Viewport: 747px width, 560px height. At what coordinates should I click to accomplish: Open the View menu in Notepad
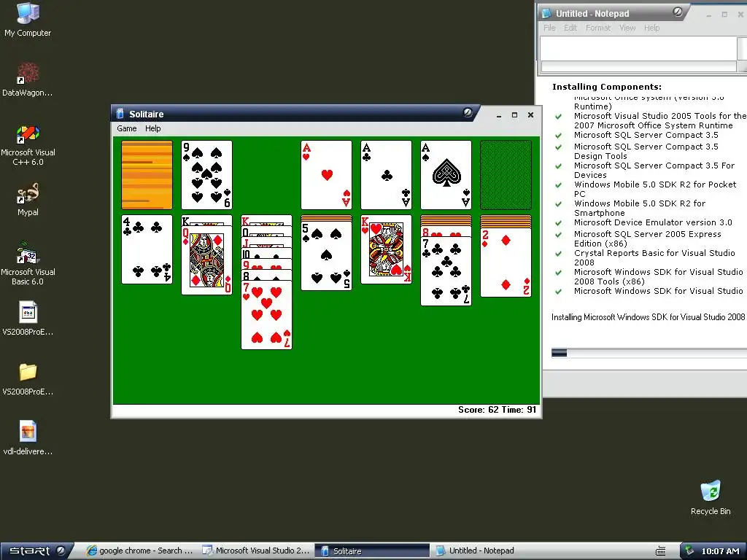(627, 28)
